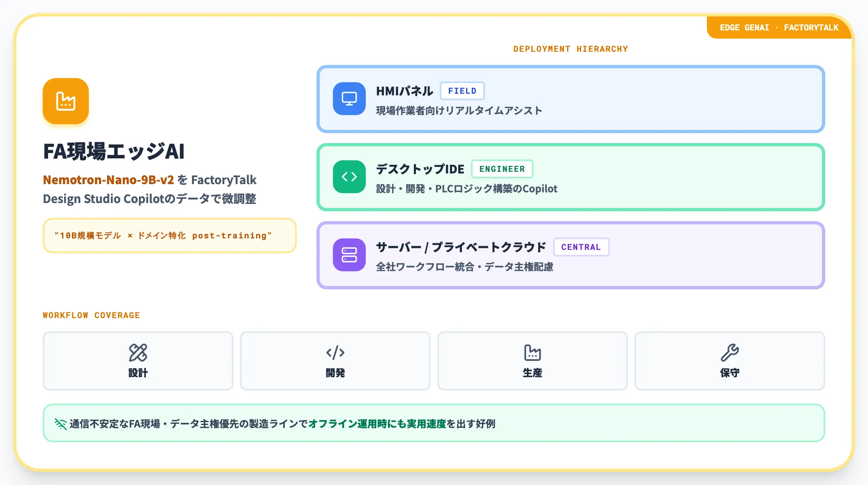868x485 pixels.
Task: Click Design Studio Copilotのデータで微調整 line
Action: pos(150,199)
